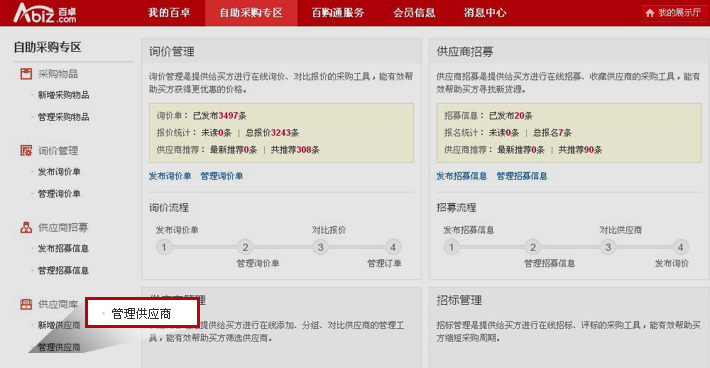This screenshot has height=368, width=710.
Task: Click the 招标管理 panel heading
Action: [x=459, y=301]
